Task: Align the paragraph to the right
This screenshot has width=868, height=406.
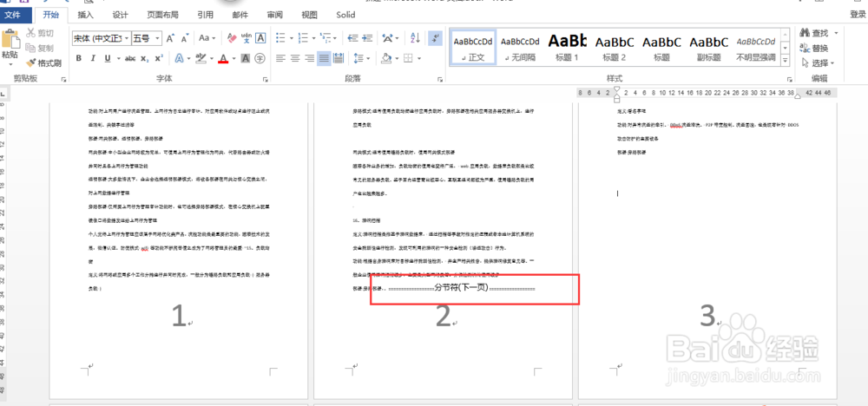Action: (x=310, y=58)
